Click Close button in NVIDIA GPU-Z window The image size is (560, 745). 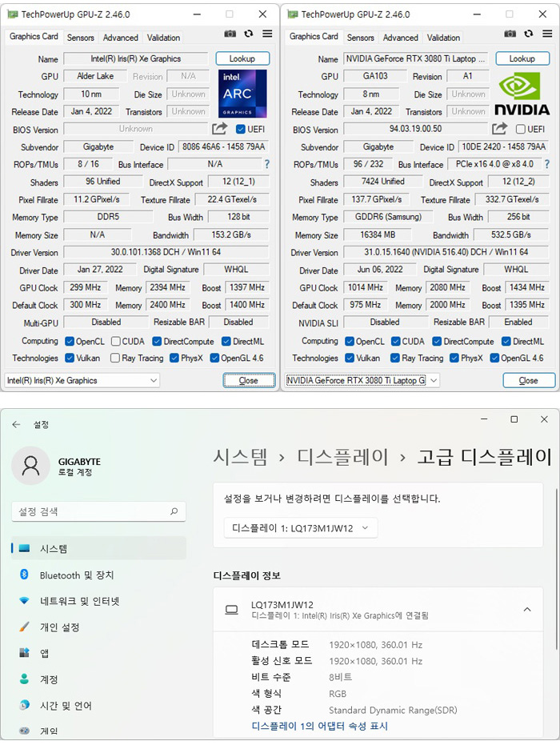pyautogui.click(x=529, y=380)
